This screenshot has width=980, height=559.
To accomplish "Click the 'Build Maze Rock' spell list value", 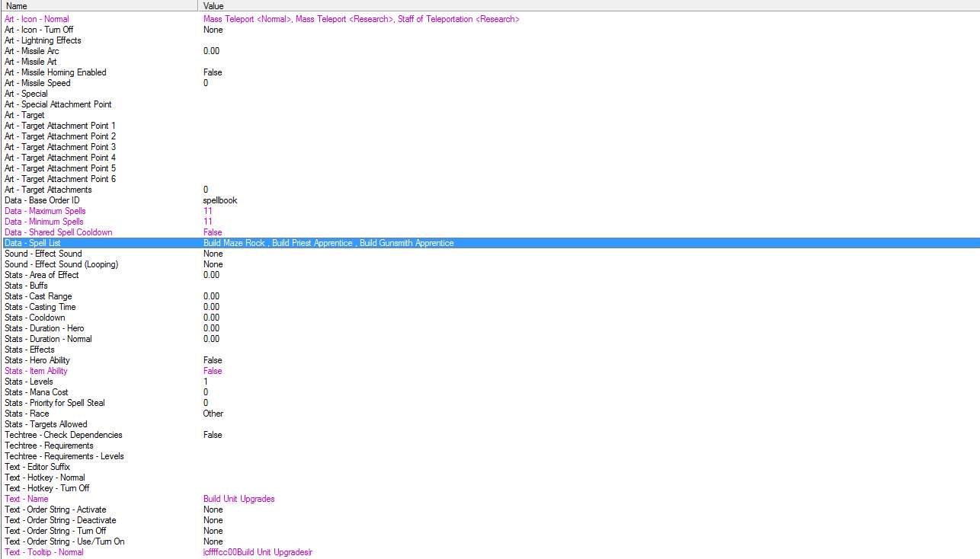I will [234, 243].
